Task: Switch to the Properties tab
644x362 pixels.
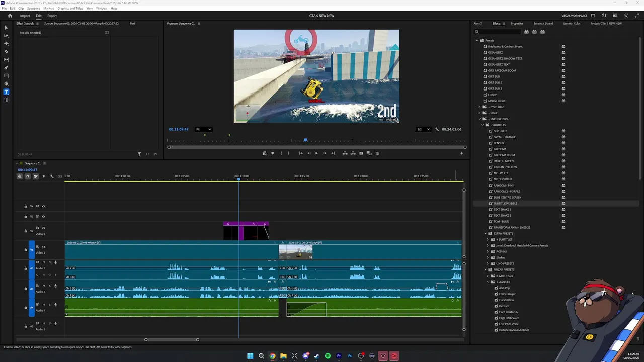Action: pyautogui.click(x=517, y=24)
